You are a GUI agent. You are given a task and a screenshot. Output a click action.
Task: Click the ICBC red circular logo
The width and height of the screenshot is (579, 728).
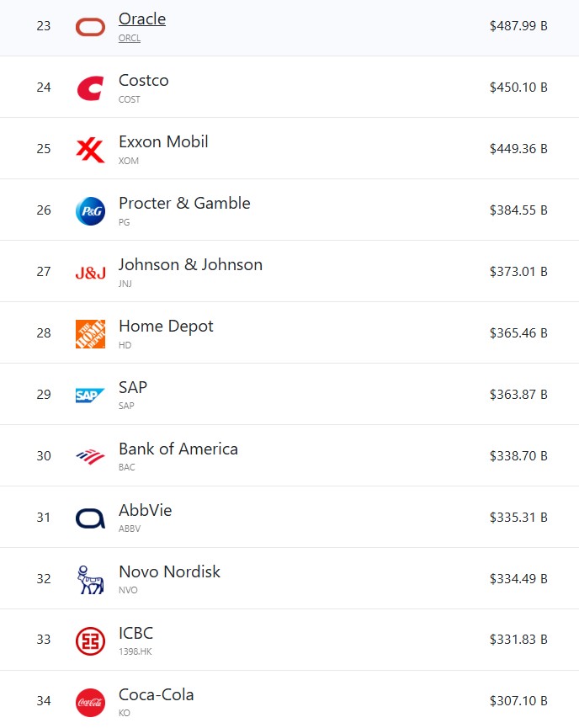[x=90, y=640]
